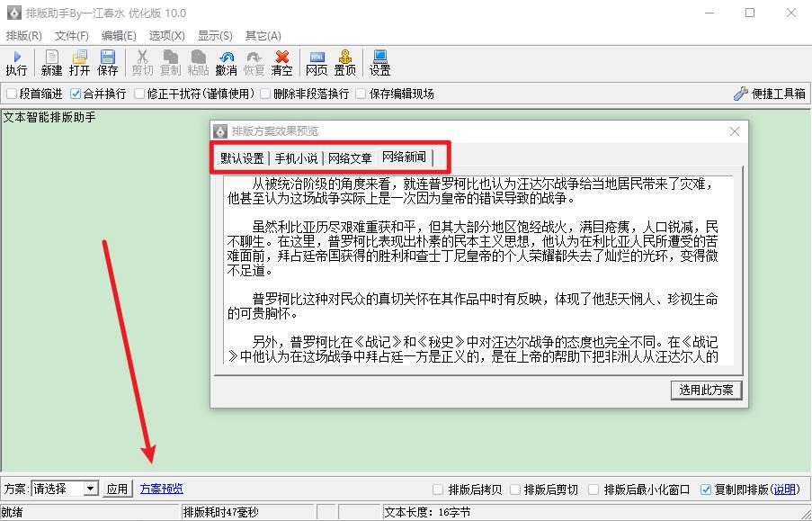Viewport: 812px width, 521px height.
Task: Save with the 保存 toolbar icon
Action: (x=107, y=62)
